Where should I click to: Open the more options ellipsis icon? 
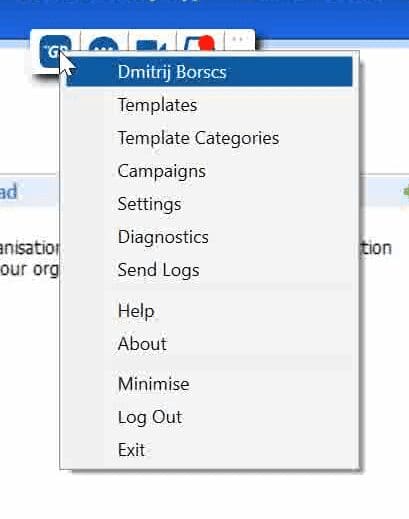coord(239,39)
